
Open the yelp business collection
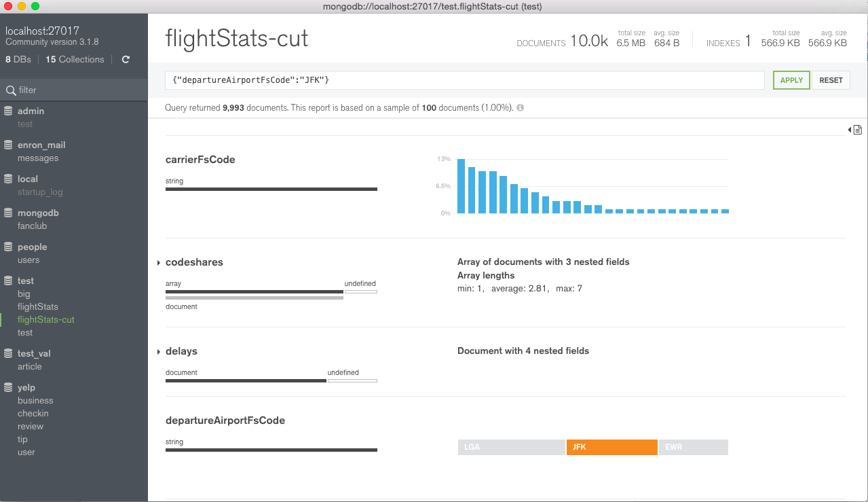tap(35, 401)
